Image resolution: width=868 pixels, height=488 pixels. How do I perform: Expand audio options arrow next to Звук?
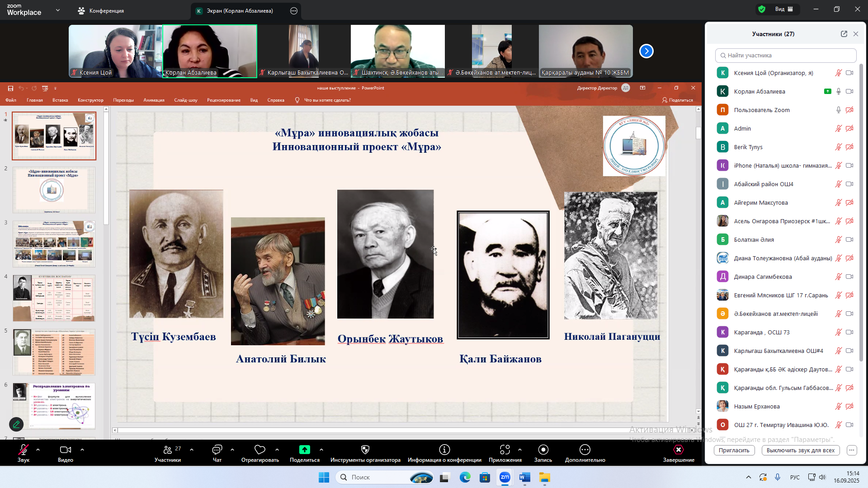point(38,450)
